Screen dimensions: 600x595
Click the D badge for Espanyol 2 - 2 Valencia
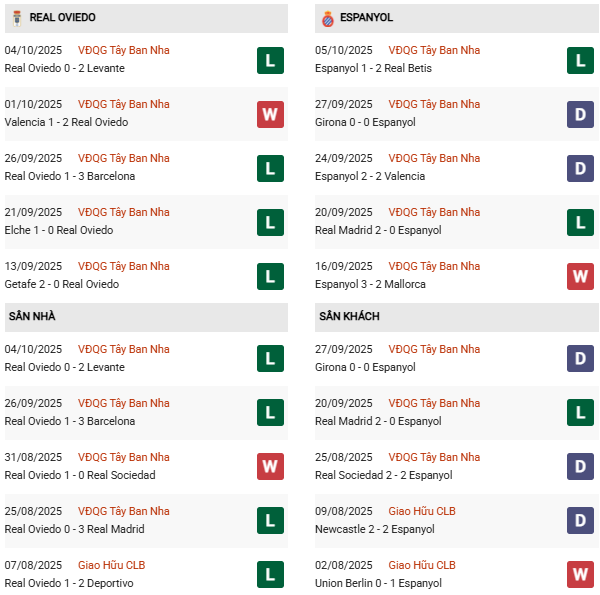coord(580,168)
